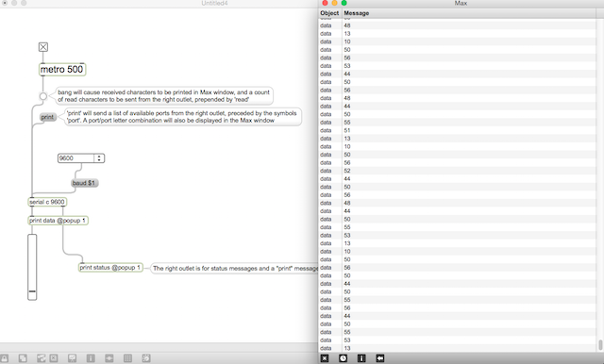Image resolution: width=604 pixels, height=364 pixels.
Task: Close the Max window with red button
Action: (325, 3)
